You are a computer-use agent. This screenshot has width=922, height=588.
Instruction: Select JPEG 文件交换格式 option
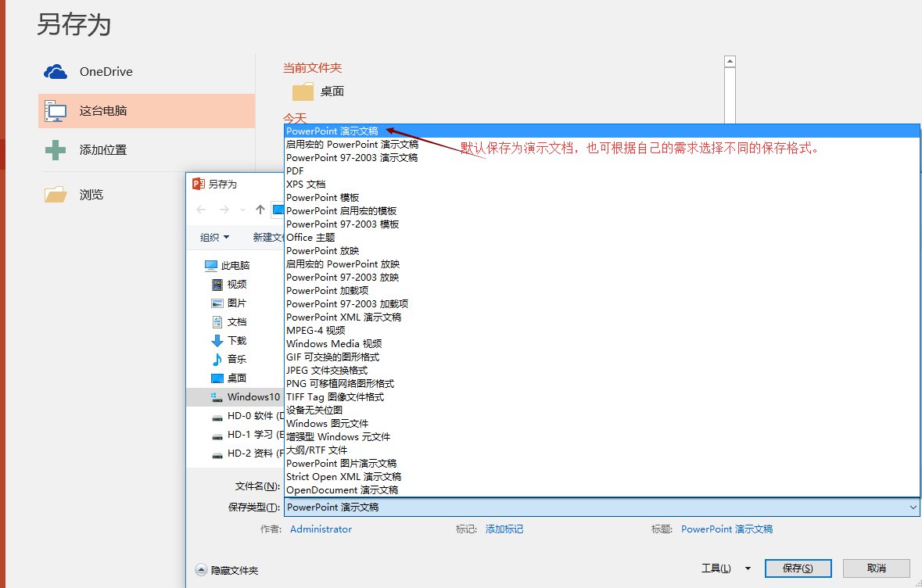pyautogui.click(x=326, y=370)
